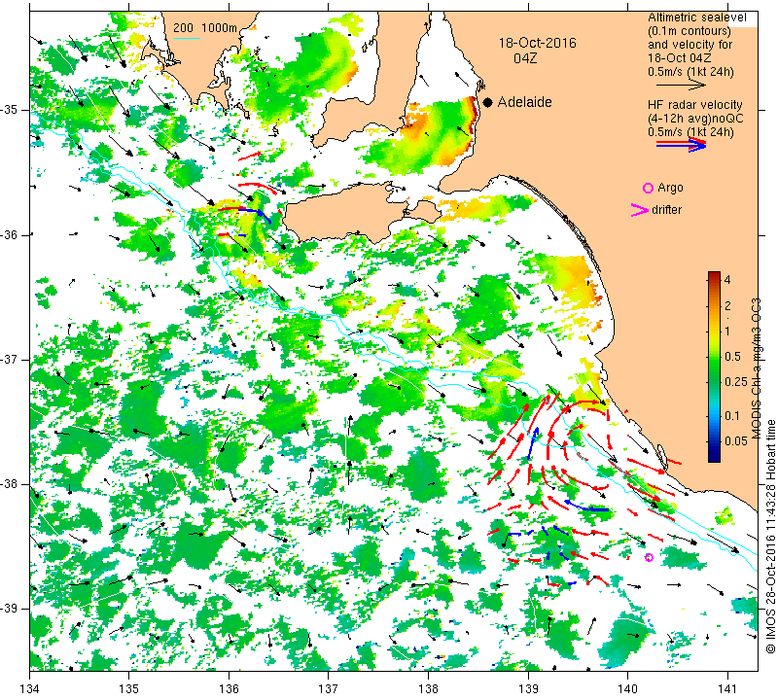Click the '139' longitude axis label
The width and height of the screenshot is (778, 700).
(528, 689)
